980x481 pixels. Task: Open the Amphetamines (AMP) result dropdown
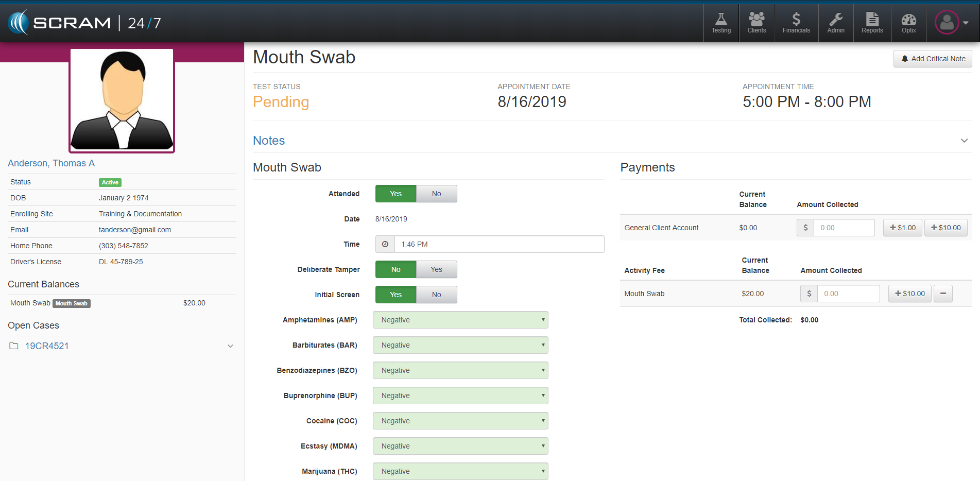point(460,320)
